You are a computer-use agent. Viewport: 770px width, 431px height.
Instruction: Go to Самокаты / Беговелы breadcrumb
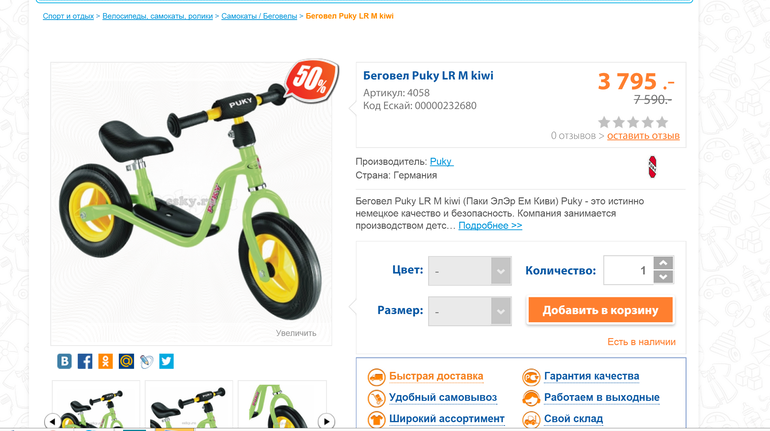[259, 16]
